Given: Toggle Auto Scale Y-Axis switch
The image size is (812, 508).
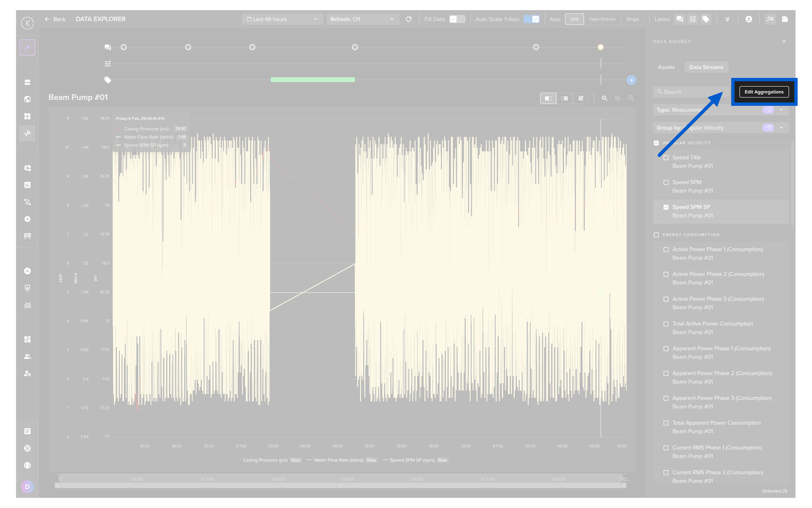Looking at the screenshot, I should point(531,19).
